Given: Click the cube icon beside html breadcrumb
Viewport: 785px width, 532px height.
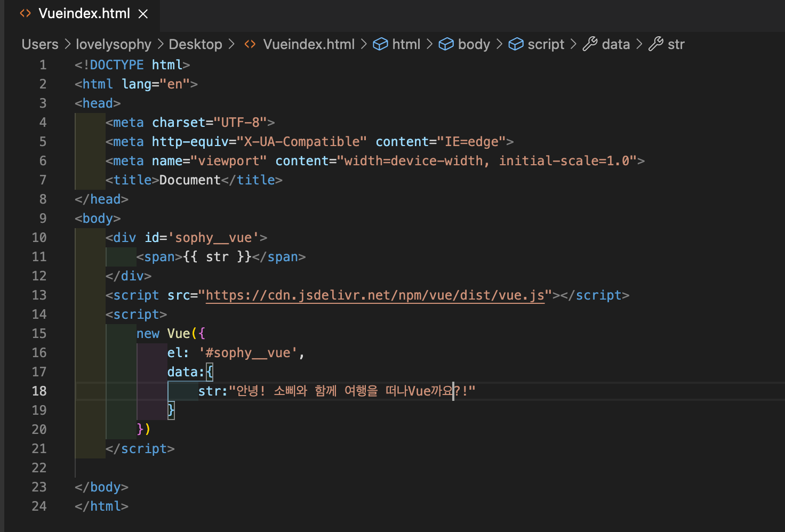Looking at the screenshot, I should tap(380, 44).
